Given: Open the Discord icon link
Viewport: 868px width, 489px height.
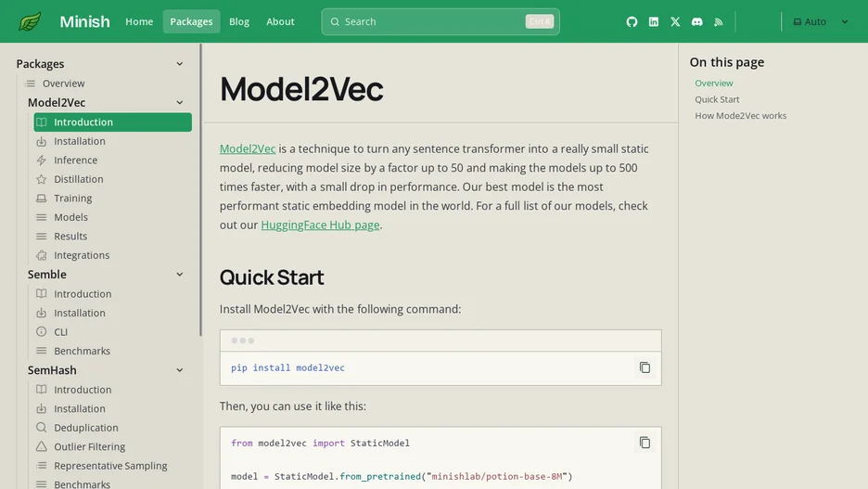Looking at the screenshot, I should (x=697, y=21).
